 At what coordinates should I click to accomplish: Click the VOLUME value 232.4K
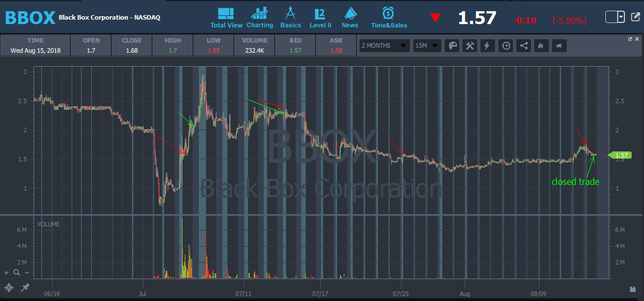[x=254, y=50]
